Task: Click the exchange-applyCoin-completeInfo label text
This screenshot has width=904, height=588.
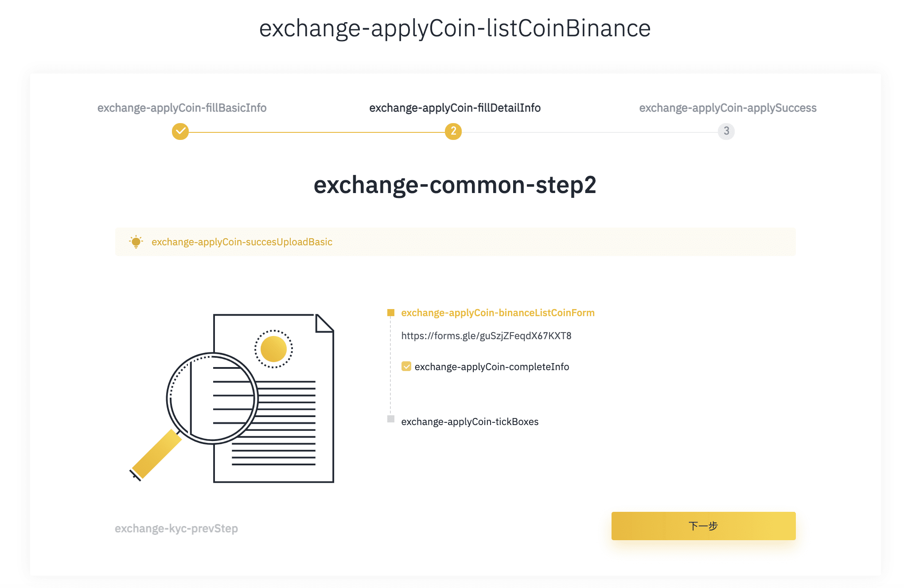Action: click(491, 367)
